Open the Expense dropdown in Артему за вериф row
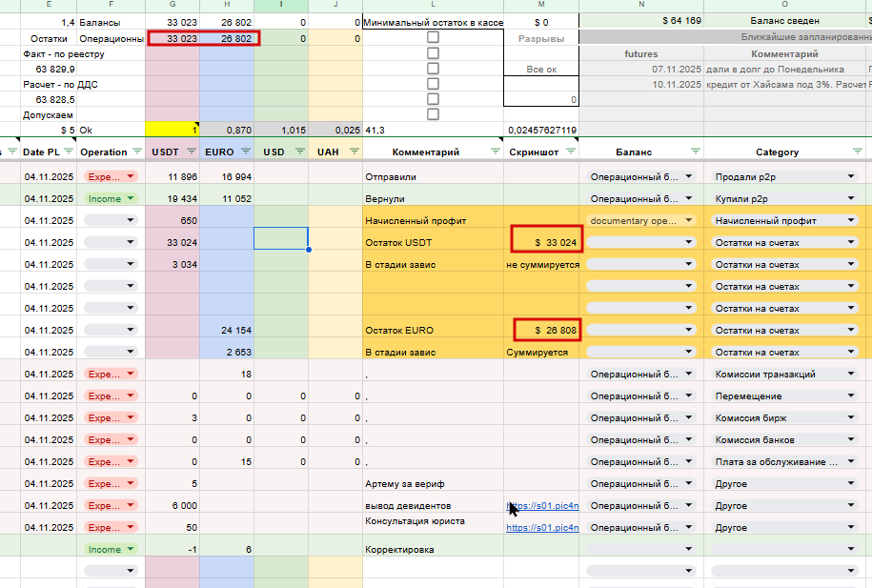The height and width of the screenshot is (588, 872). click(x=111, y=483)
